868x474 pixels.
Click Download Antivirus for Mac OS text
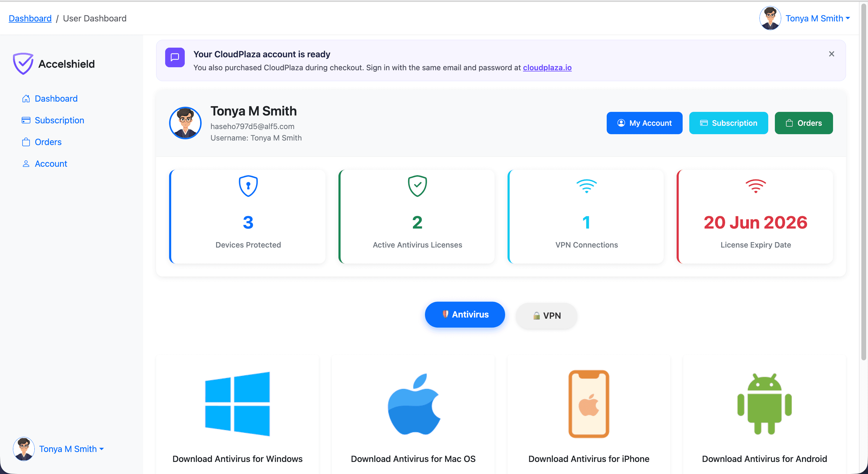click(x=414, y=459)
